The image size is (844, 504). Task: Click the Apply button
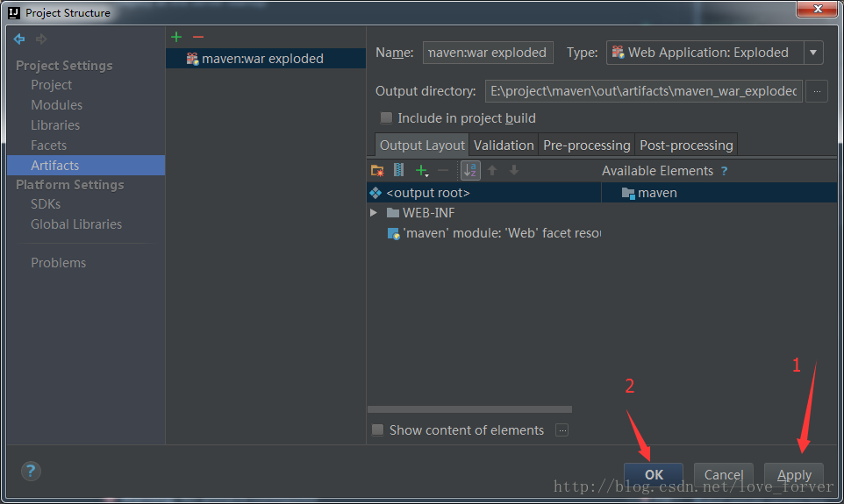click(794, 474)
